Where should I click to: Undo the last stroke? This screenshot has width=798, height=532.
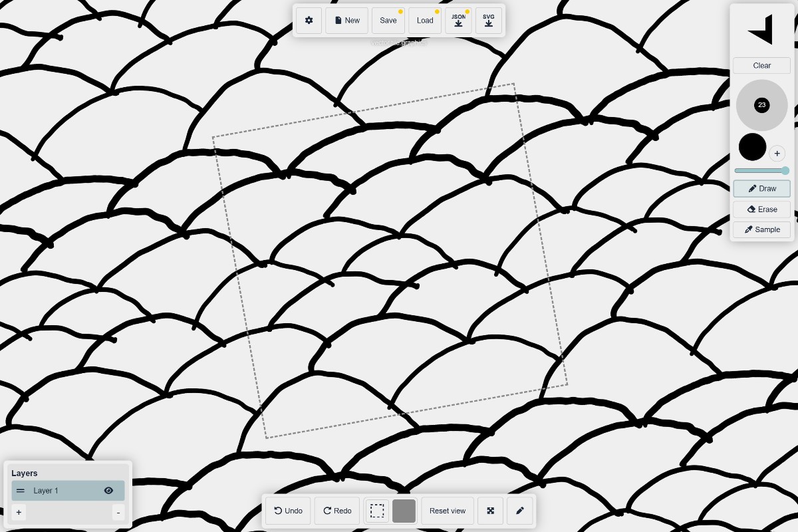(288, 511)
